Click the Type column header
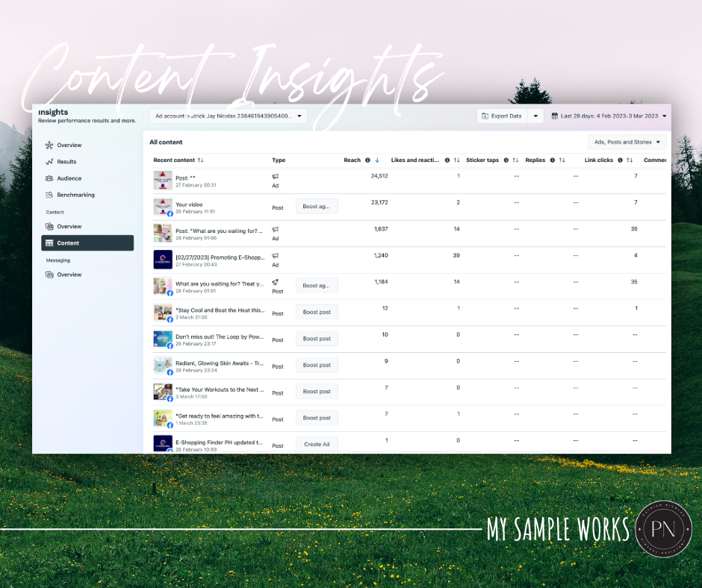Screen dimensions: 702x588 point(279,160)
